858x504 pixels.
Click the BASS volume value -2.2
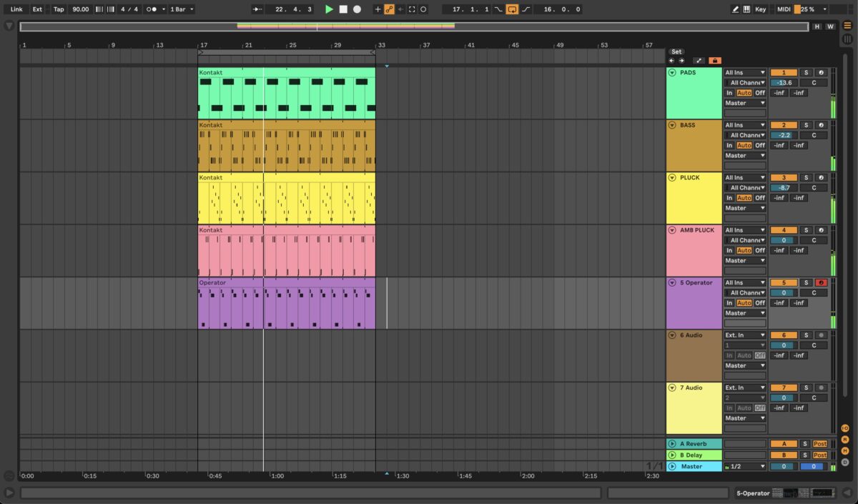point(784,135)
